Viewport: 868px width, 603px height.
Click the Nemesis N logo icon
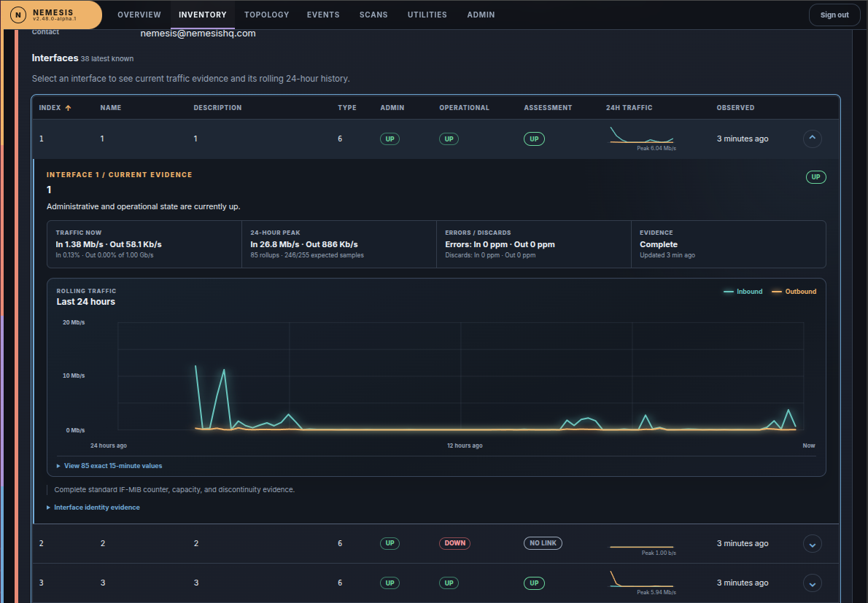click(18, 15)
